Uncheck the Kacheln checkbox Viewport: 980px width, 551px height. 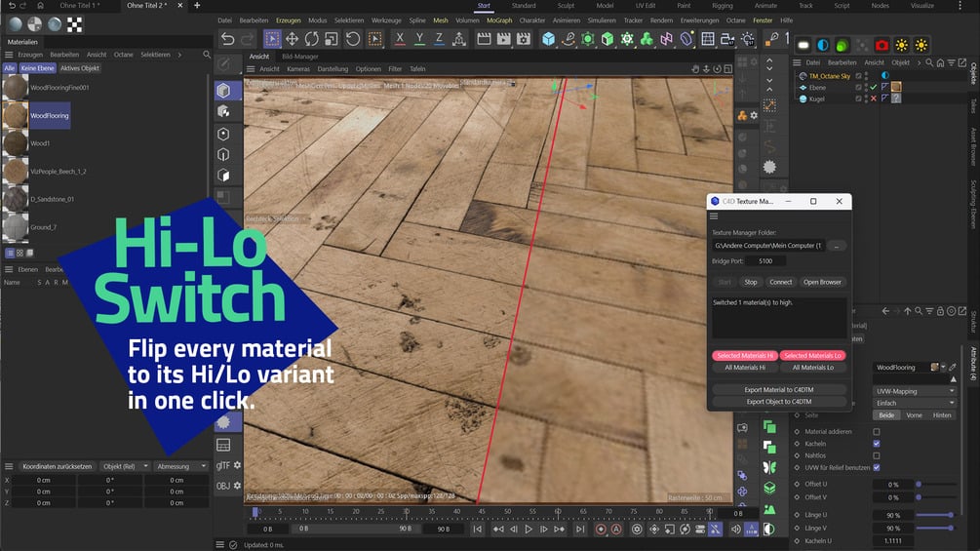877,444
